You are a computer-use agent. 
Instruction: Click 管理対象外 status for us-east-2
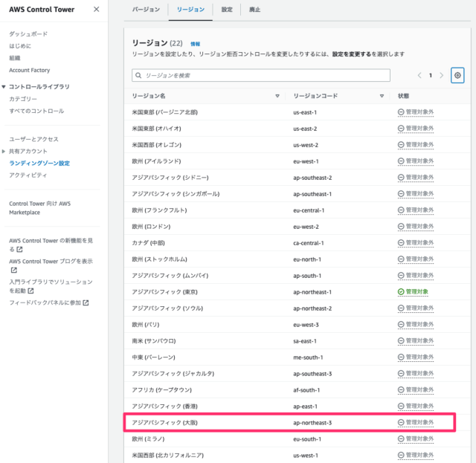pos(416,129)
